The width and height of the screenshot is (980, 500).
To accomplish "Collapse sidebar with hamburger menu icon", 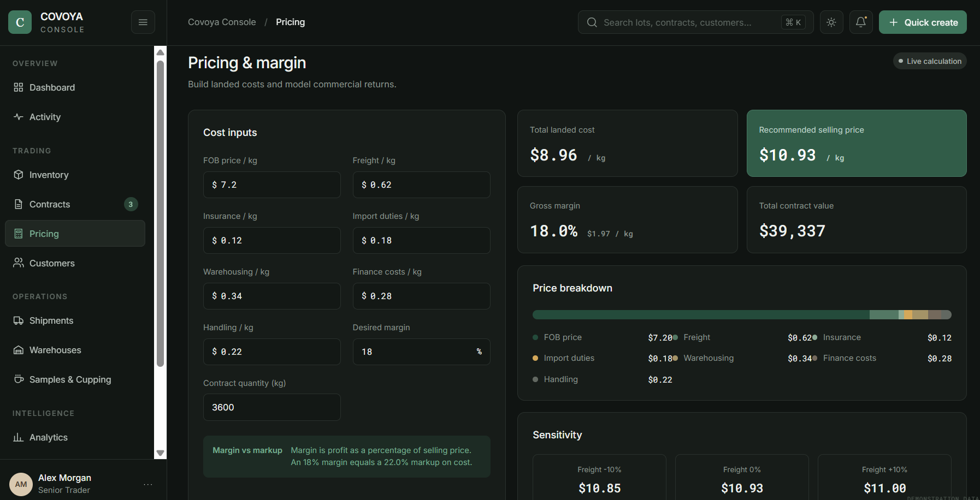I will coord(143,22).
